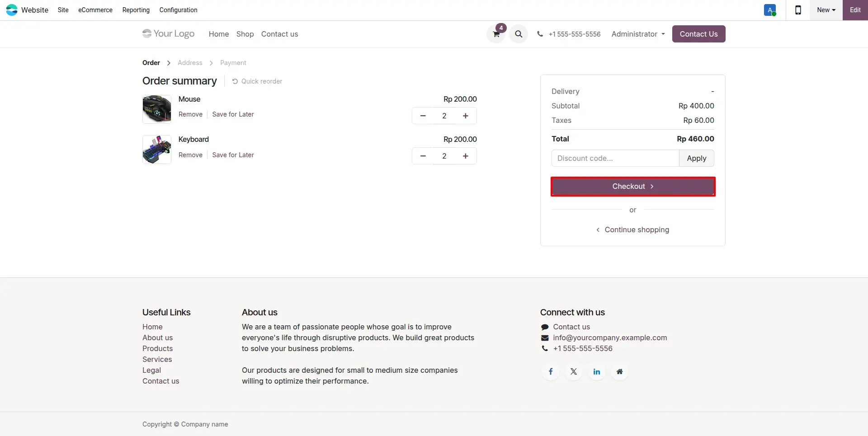This screenshot has width=868, height=436.
Task: Click the Keyboard product thumbnail
Action: (157, 150)
